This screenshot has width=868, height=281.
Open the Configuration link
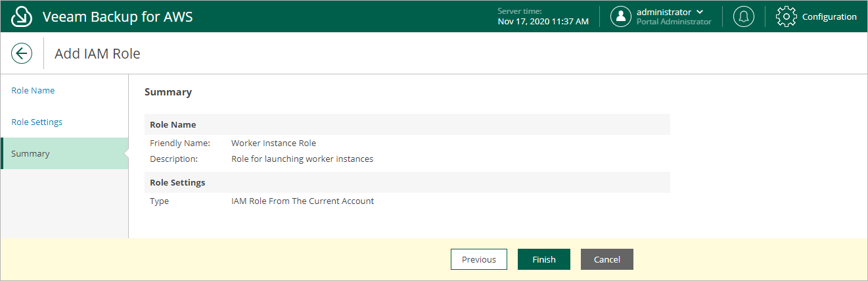pos(829,17)
